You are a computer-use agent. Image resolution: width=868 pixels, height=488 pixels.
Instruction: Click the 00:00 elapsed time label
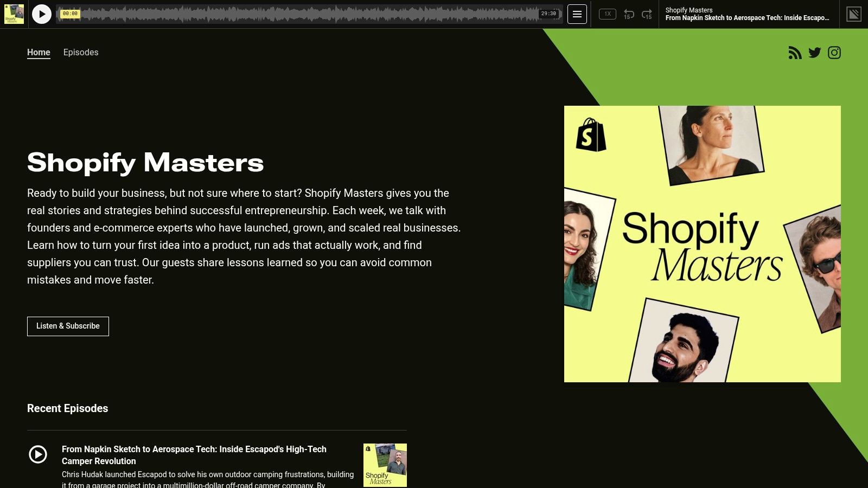pos(70,14)
